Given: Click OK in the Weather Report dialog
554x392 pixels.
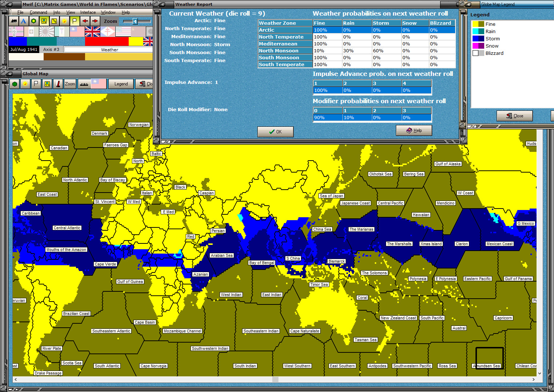Looking at the screenshot, I should coord(275,132).
